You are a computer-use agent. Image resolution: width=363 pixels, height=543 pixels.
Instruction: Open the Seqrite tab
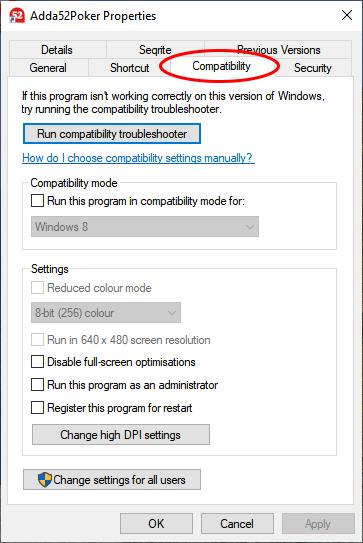(155, 50)
